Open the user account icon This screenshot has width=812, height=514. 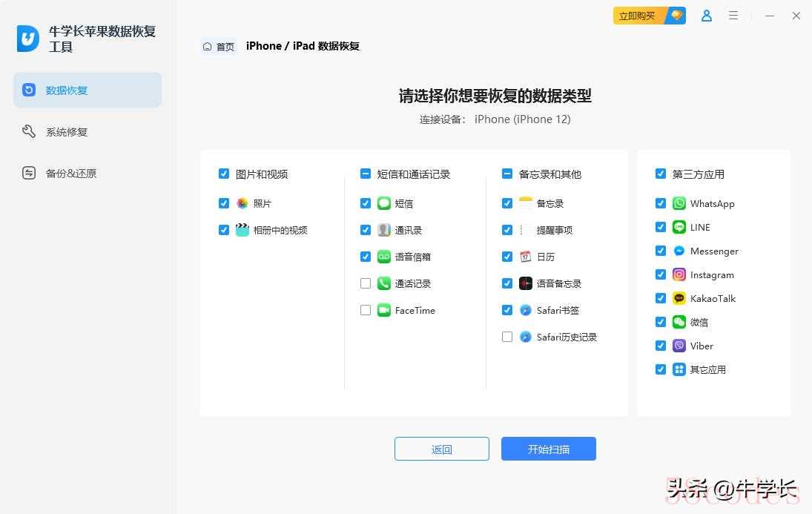[x=707, y=16]
